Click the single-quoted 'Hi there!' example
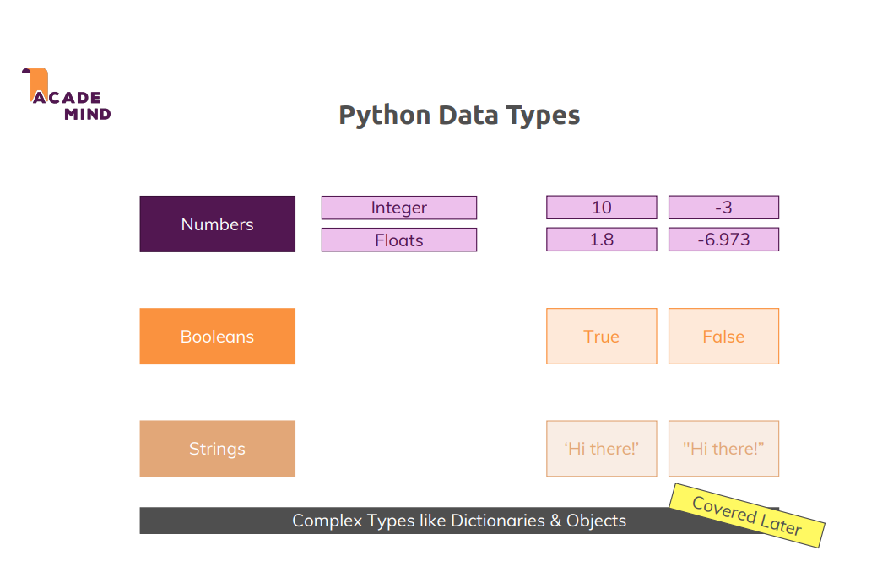877x588 pixels. point(601,449)
